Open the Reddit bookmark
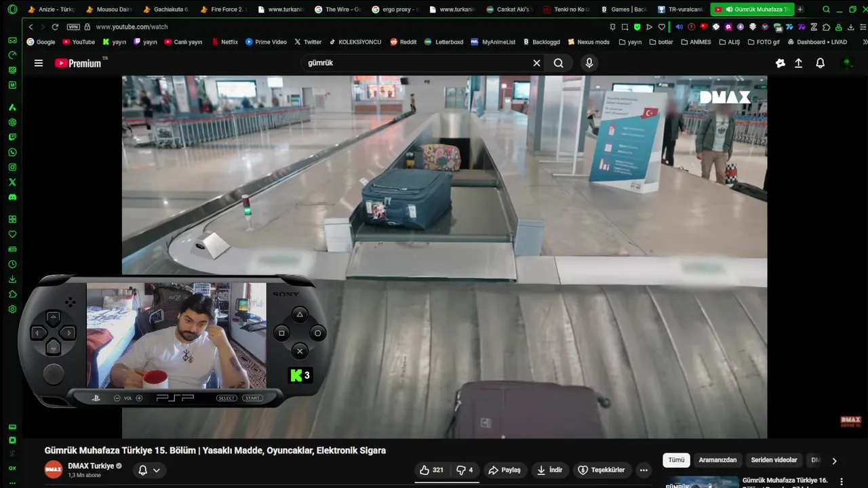This screenshot has width=868, height=488. (403, 42)
